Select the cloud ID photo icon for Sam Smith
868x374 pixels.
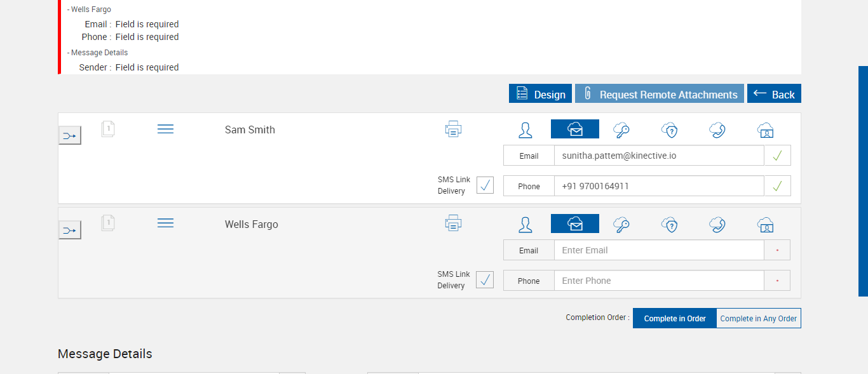[766, 130]
